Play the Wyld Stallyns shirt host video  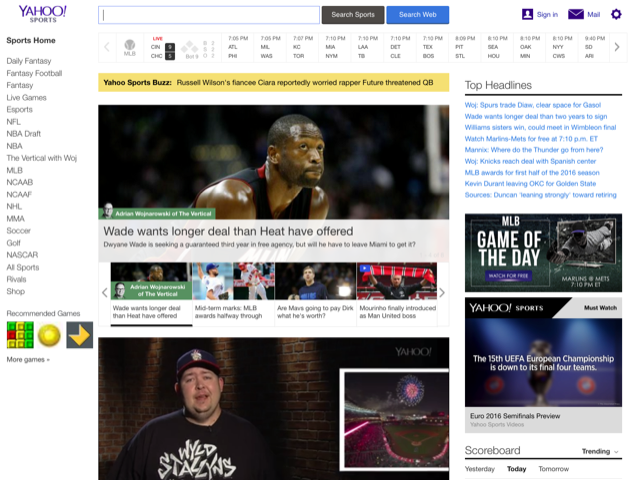tap(273, 409)
